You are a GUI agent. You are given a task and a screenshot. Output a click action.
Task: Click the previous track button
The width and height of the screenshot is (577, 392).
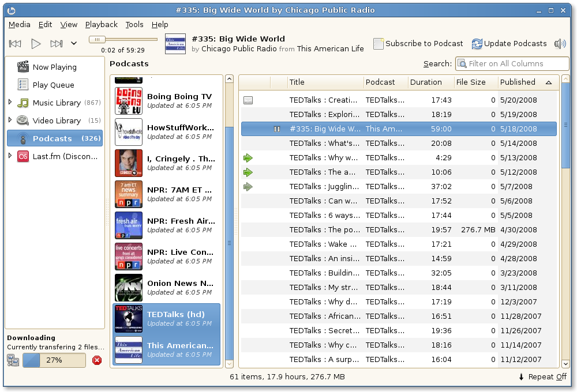(x=15, y=44)
